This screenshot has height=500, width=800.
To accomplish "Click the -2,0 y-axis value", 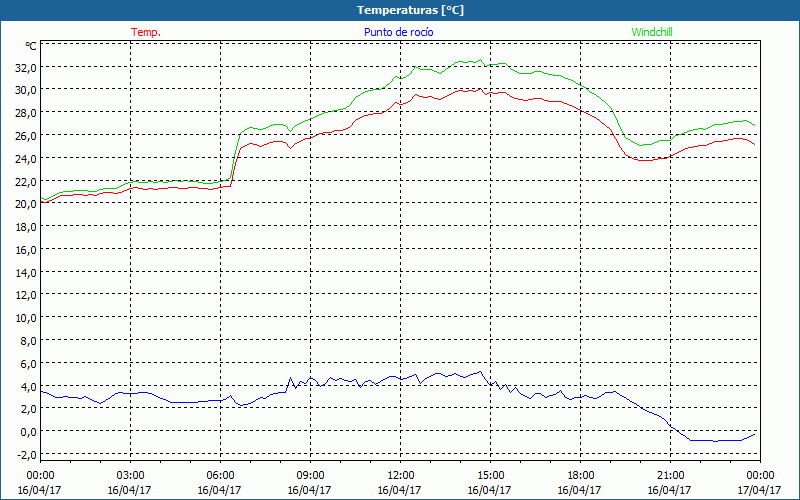I will pos(27,456).
